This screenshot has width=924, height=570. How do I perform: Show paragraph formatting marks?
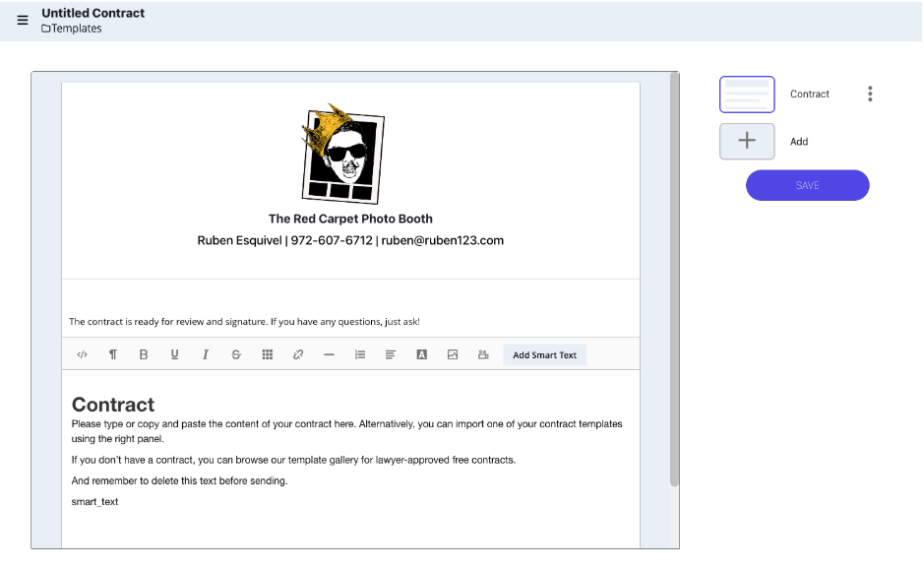pyautogui.click(x=113, y=354)
